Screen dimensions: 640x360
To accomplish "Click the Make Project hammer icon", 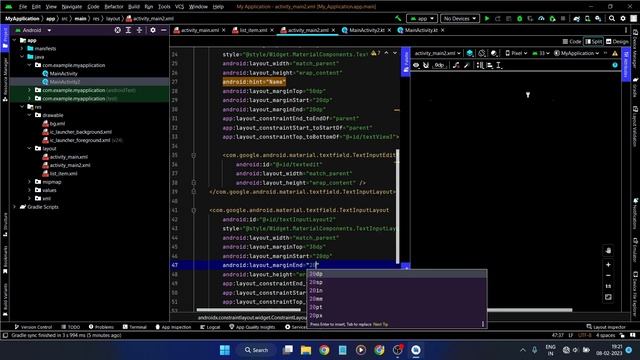I will click(x=398, y=18).
